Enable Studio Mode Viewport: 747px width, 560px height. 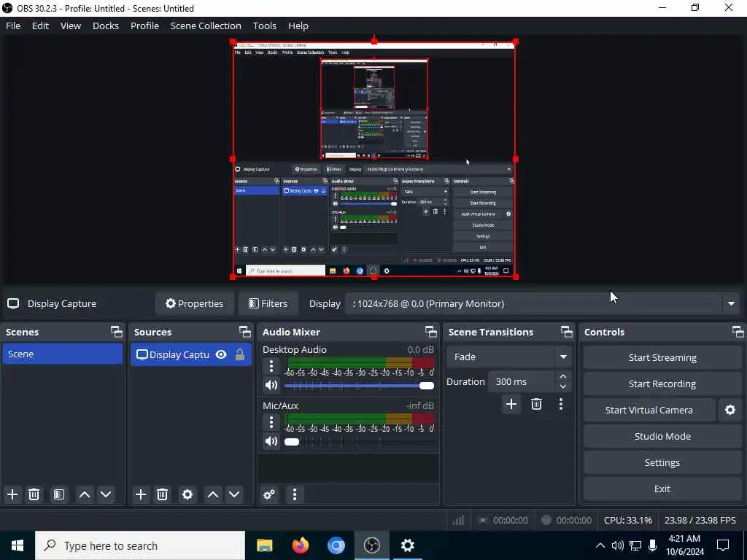662,436
